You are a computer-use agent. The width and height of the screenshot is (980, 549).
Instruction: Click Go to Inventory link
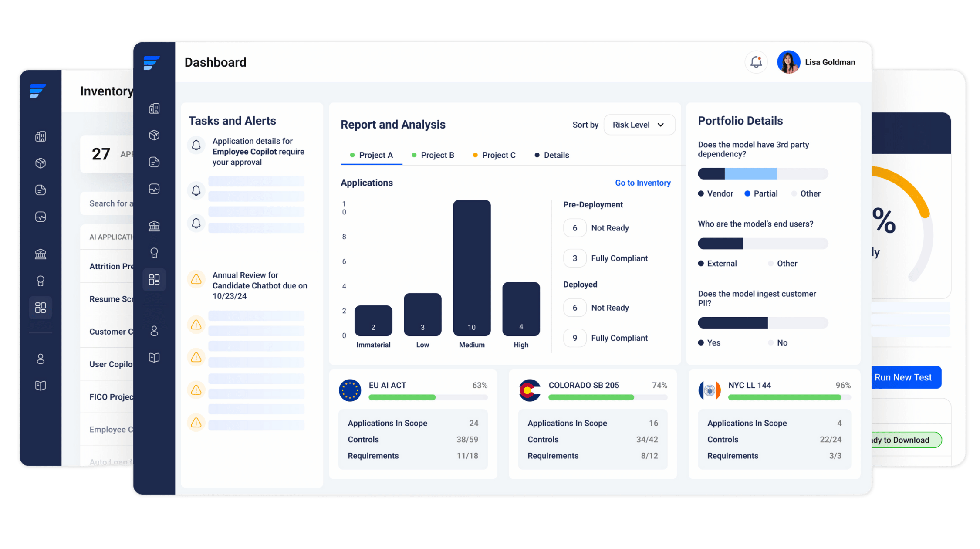click(643, 183)
